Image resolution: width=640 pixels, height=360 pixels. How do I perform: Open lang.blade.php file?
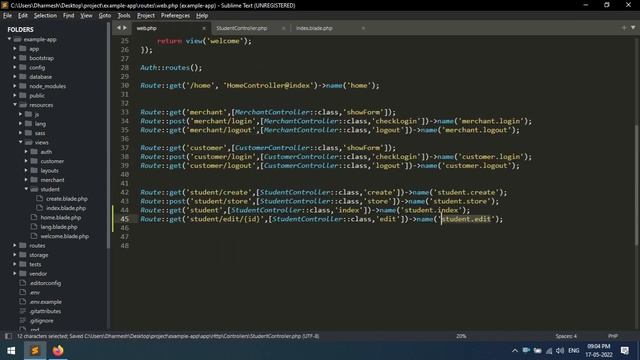[x=59, y=227]
